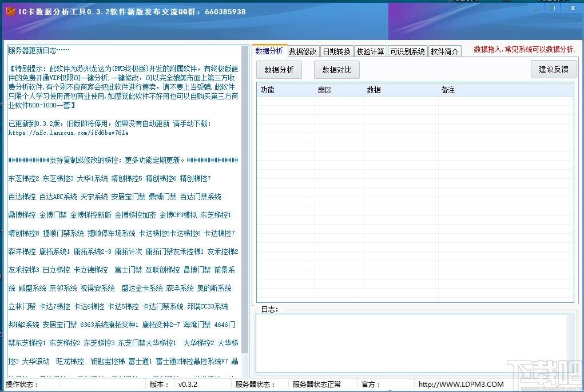Click the 操作状态 status label
584x392 pixels.
(x=22, y=384)
